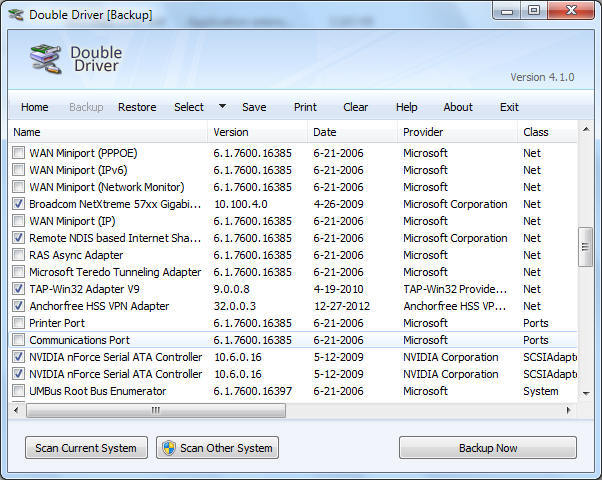
Task: Click the date 4-19-2010
Action: pyautogui.click(x=338, y=289)
